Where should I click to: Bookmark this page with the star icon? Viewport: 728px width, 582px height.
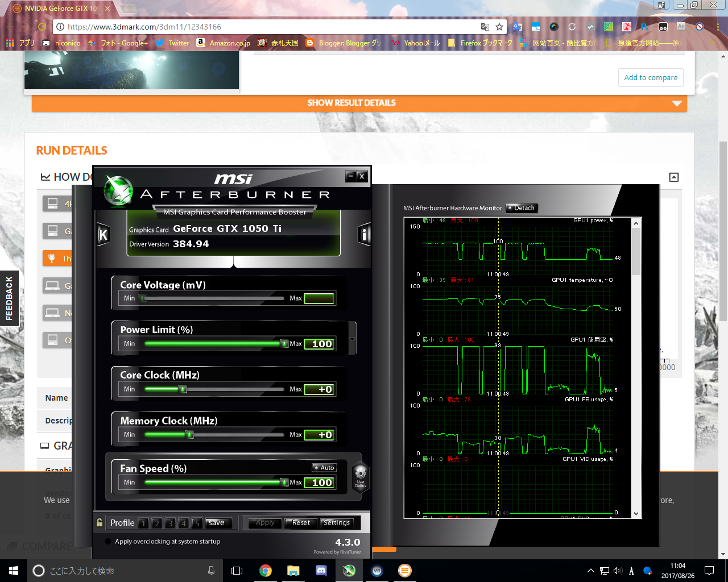click(x=499, y=27)
